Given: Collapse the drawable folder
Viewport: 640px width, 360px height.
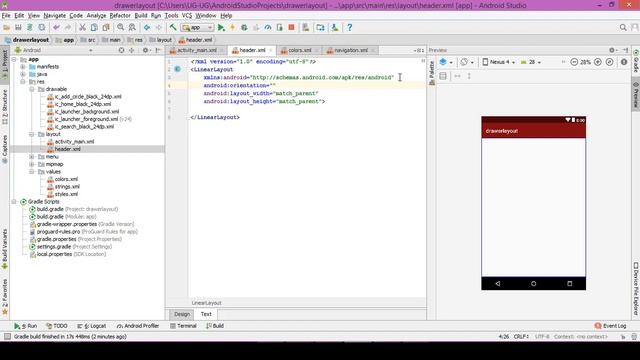Looking at the screenshot, I should point(32,89).
